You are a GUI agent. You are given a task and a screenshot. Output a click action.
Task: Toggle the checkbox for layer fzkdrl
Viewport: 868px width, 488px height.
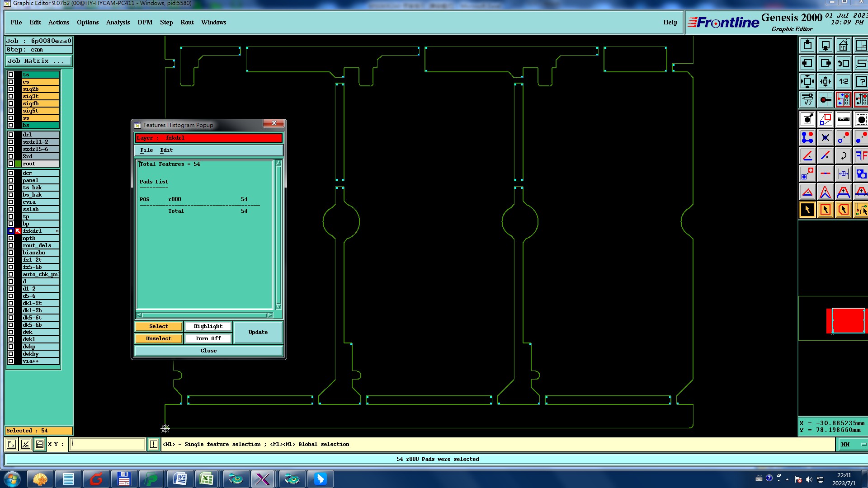point(11,231)
